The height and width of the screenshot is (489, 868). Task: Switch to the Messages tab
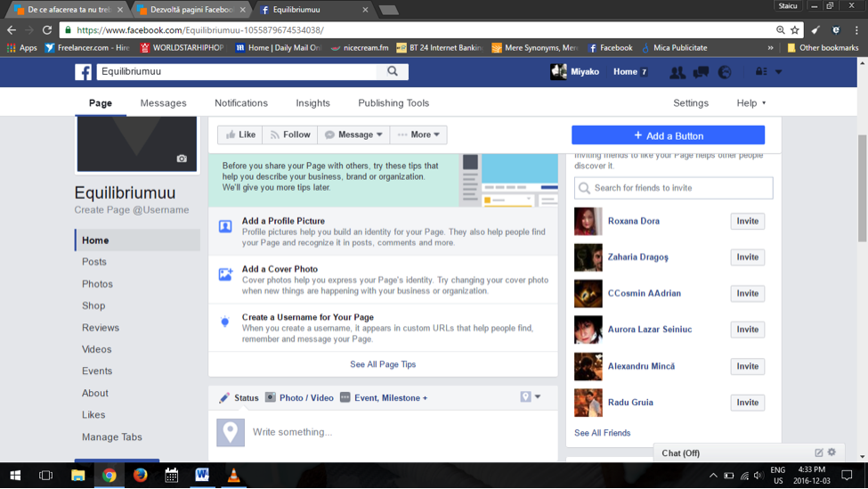pyautogui.click(x=163, y=103)
